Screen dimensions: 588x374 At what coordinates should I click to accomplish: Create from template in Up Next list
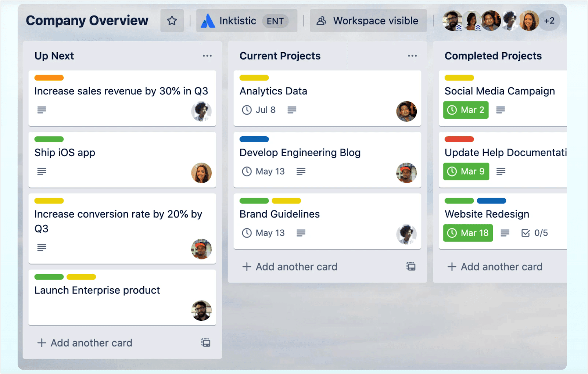point(206,343)
